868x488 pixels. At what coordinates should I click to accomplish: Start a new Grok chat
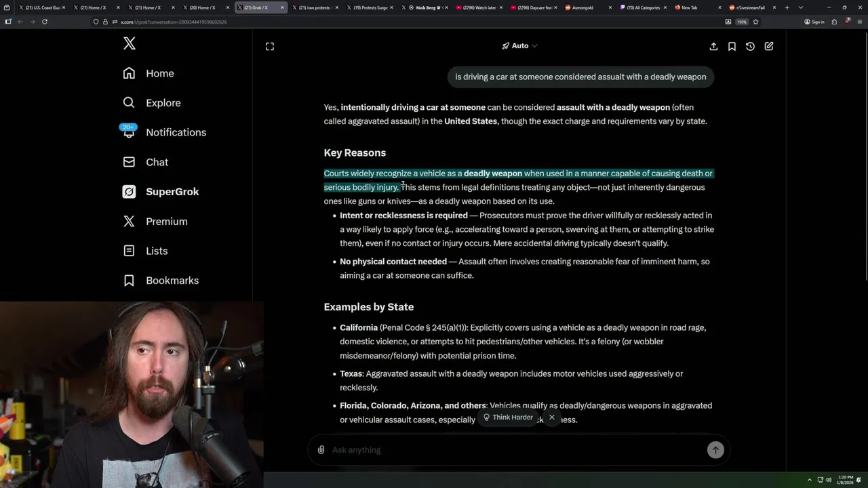pos(769,46)
